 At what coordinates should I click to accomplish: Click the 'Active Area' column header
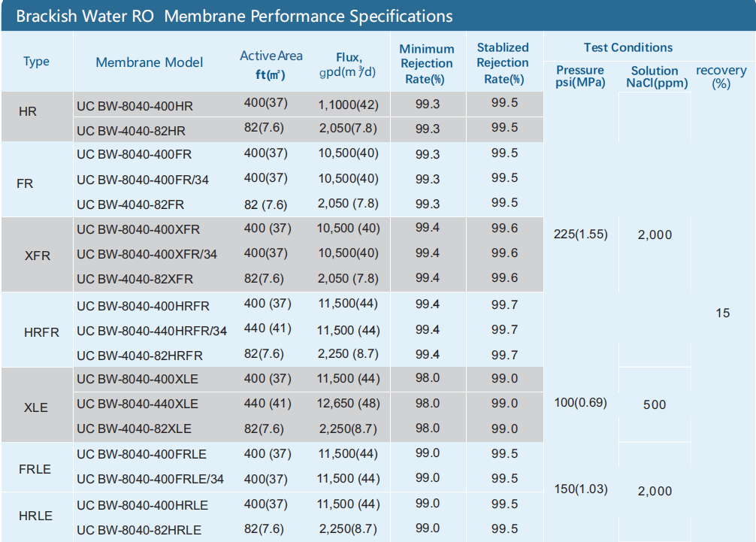pos(271,65)
